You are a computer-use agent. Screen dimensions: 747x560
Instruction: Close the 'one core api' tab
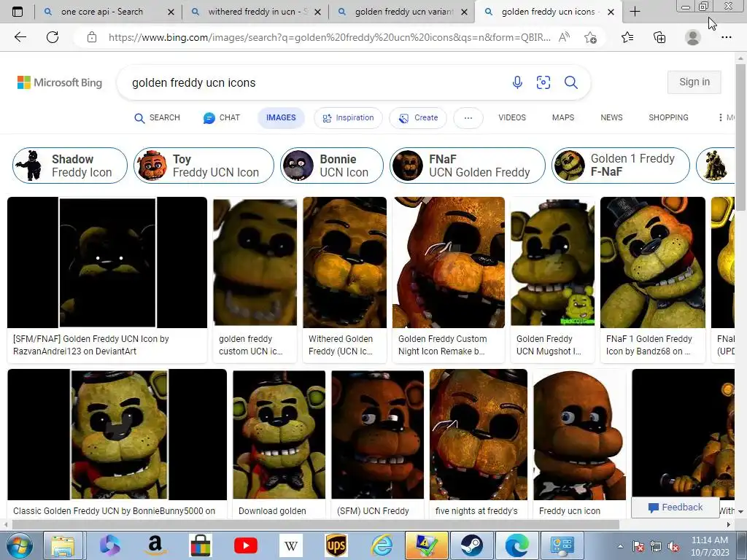[x=171, y=12]
